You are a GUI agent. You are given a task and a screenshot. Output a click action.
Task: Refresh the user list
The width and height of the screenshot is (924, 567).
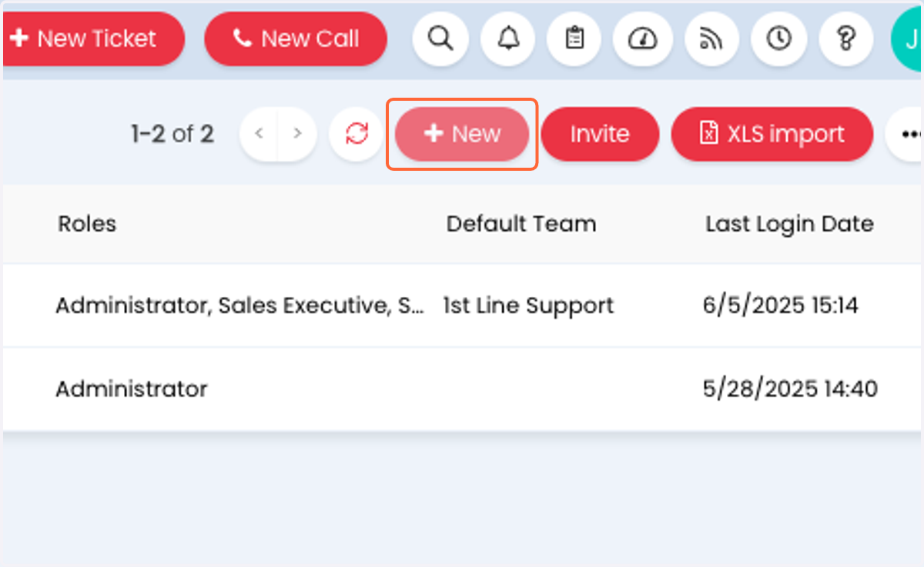click(x=356, y=134)
